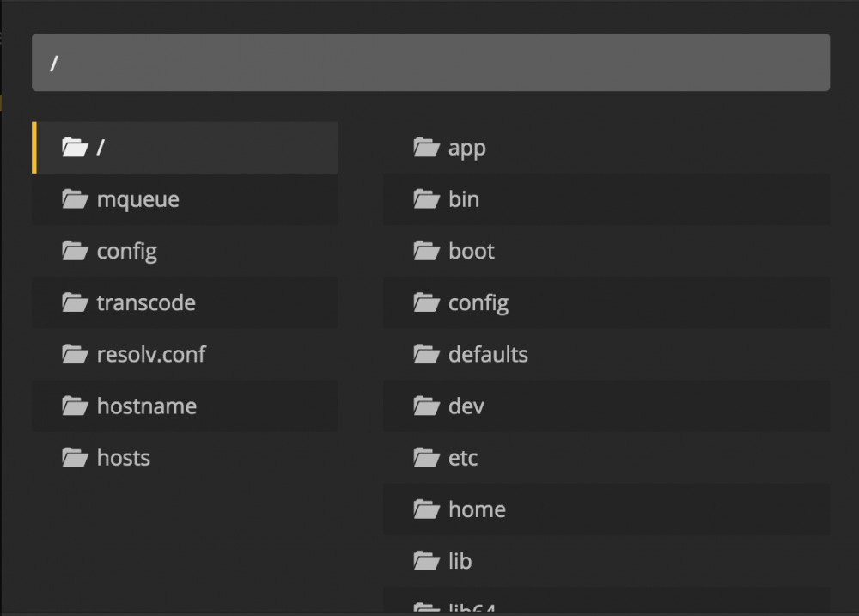Screen dimensions: 859x616
Task: Open the mqueue entry in left list
Action: [x=185, y=199]
